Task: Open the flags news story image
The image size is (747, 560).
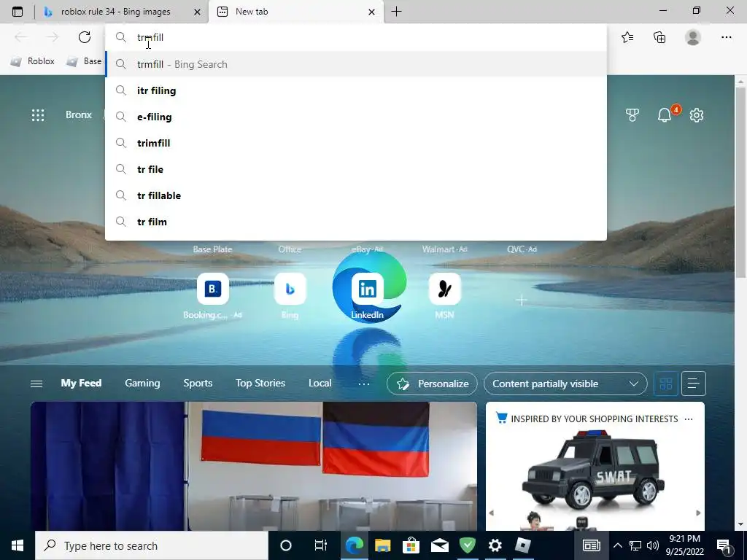Action: [x=253, y=466]
